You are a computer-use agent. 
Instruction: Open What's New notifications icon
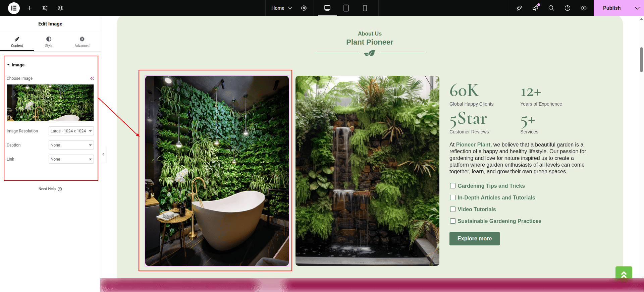pos(535,8)
